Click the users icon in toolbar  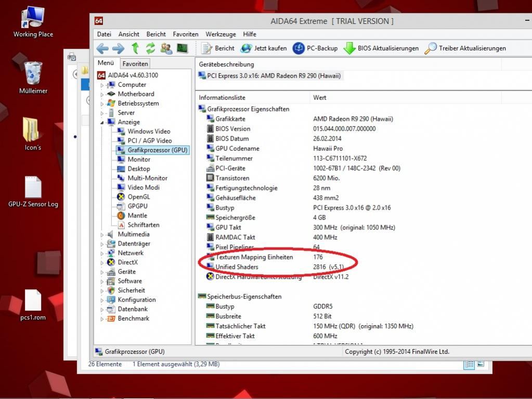point(166,48)
